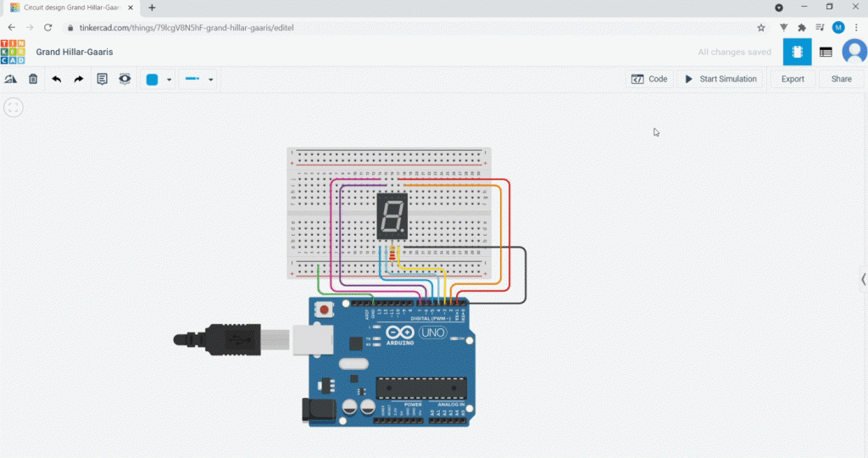Click the UNO label on board

tap(433, 332)
